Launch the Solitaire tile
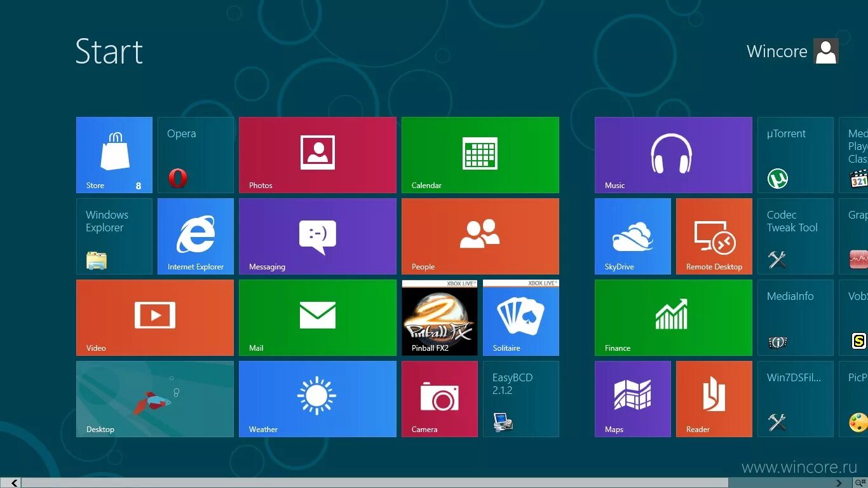 point(521,318)
